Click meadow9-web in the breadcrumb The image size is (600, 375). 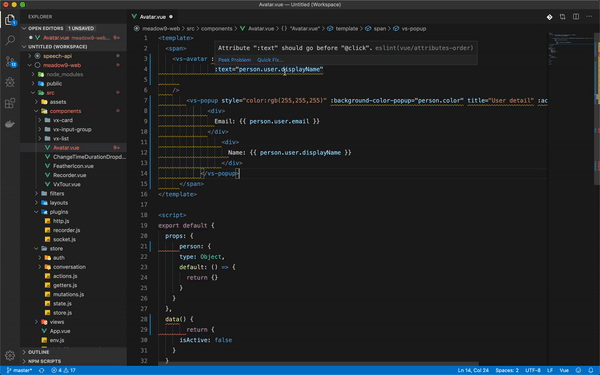(161, 29)
